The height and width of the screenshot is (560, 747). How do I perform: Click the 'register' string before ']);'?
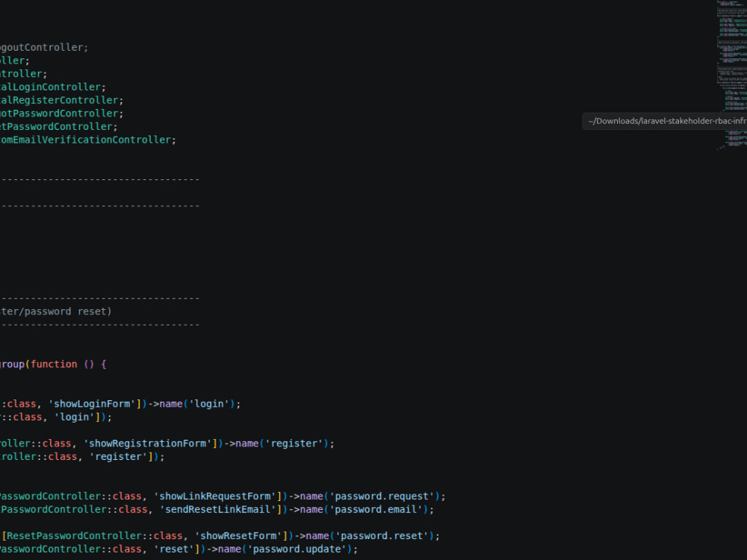coord(118,457)
